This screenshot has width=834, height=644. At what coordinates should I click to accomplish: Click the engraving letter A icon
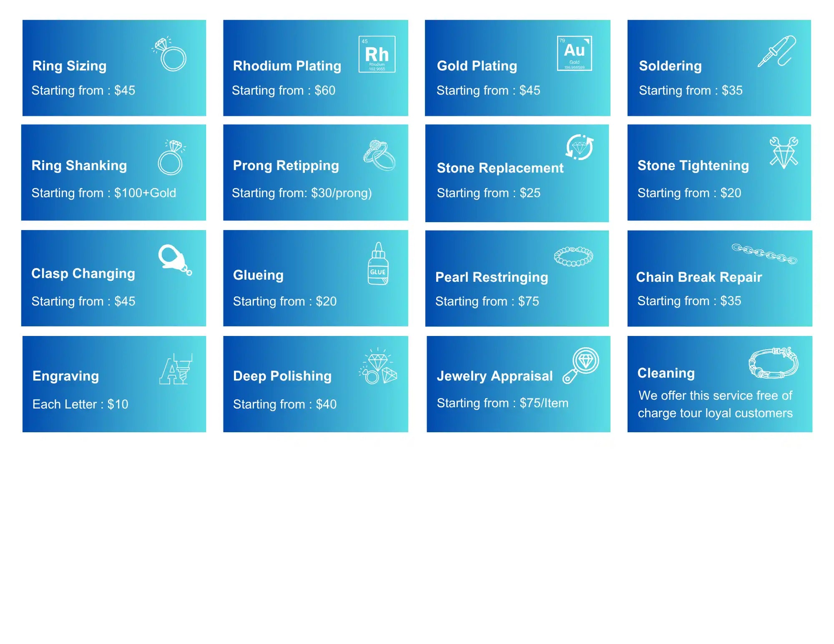[x=176, y=369]
